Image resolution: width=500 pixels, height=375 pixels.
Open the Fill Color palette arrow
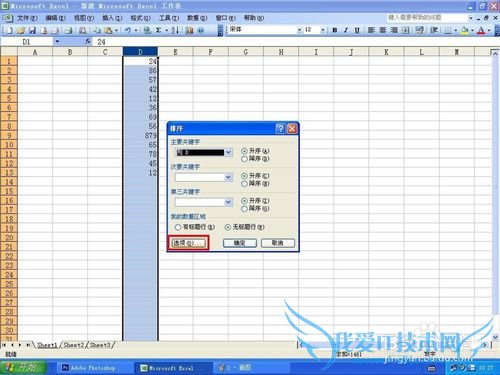pyautogui.click(x=472, y=30)
